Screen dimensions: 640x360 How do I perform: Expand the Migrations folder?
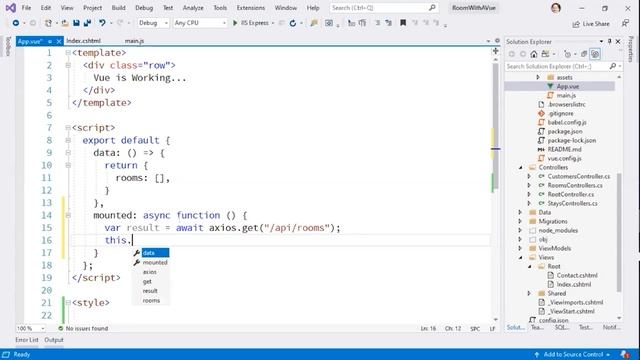(521, 221)
